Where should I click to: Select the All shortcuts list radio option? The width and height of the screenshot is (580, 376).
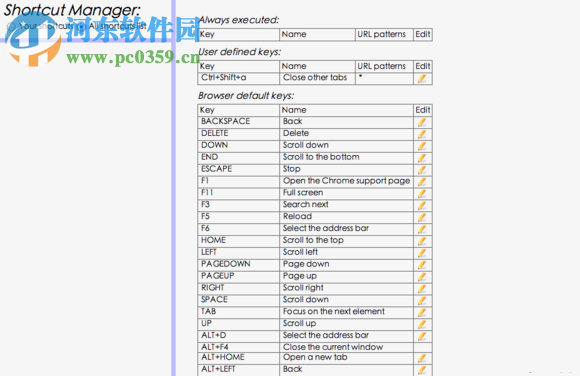coord(81,26)
